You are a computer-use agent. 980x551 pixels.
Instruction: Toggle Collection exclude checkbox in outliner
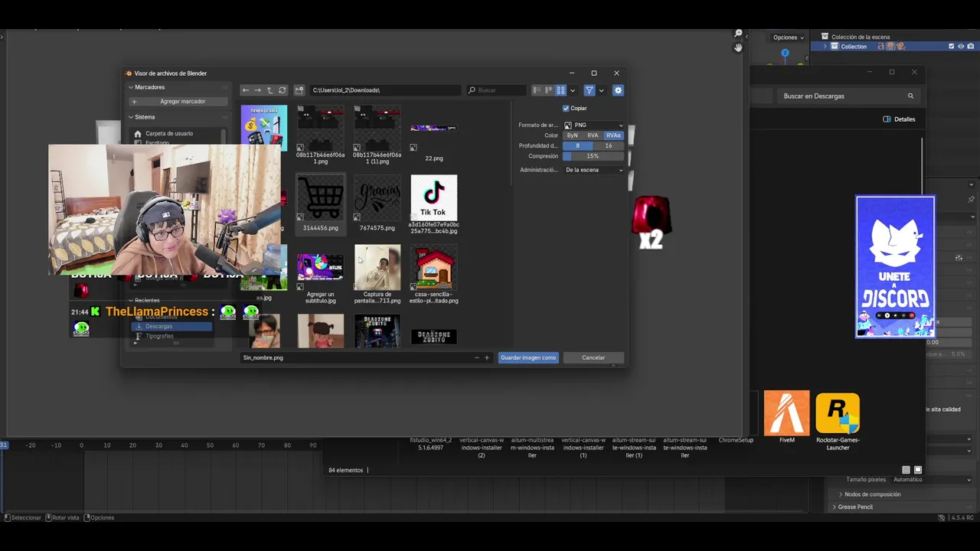click(x=952, y=47)
